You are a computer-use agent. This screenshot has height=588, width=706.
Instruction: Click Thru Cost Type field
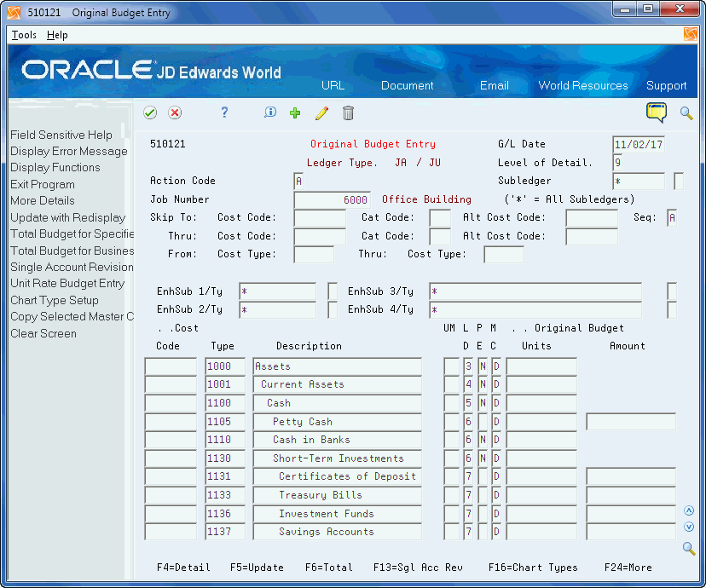[504, 255]
